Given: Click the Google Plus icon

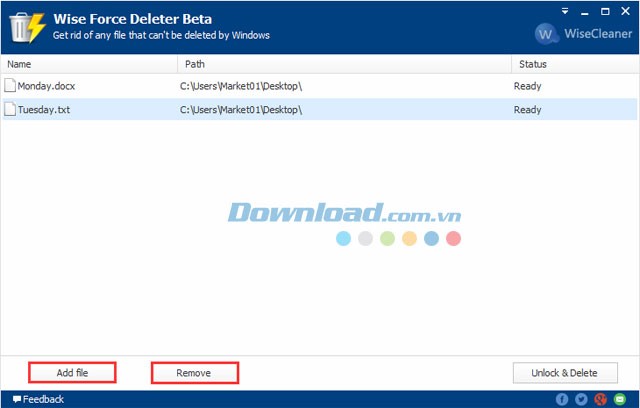Looking at the screenshot, I should point(600,399).
